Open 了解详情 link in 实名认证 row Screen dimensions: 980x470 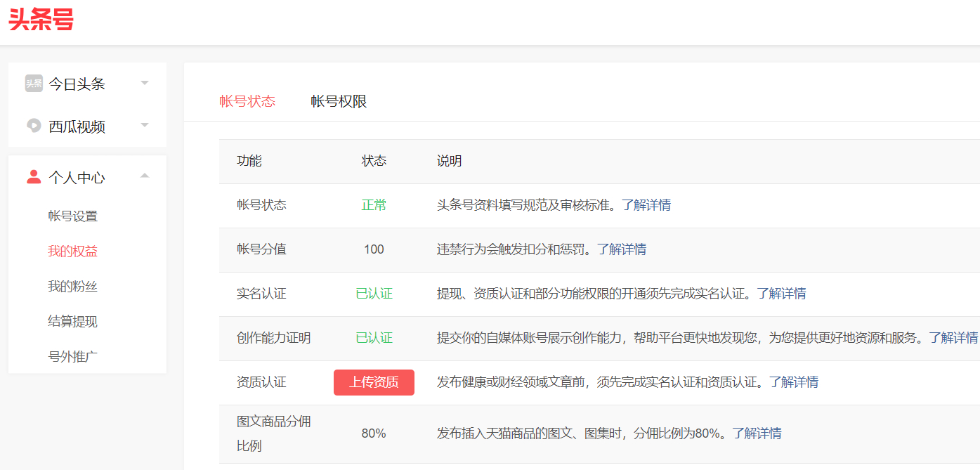782,294
